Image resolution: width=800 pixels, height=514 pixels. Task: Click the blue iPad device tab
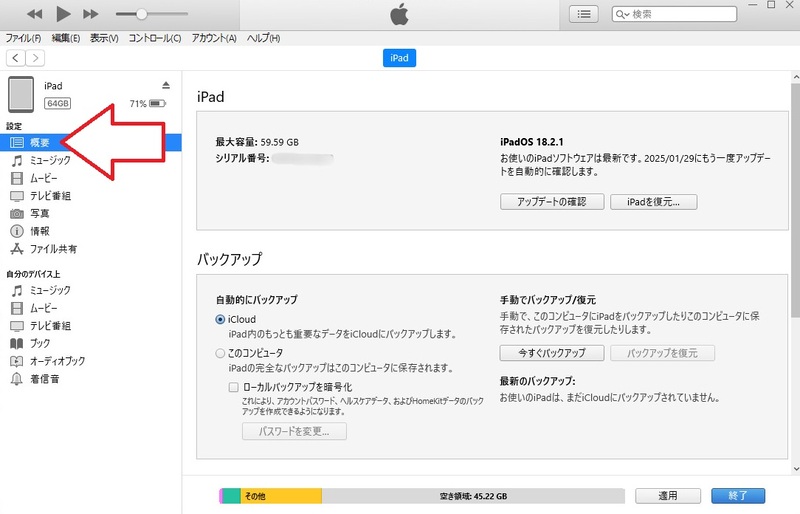click(x=399, y=58)
